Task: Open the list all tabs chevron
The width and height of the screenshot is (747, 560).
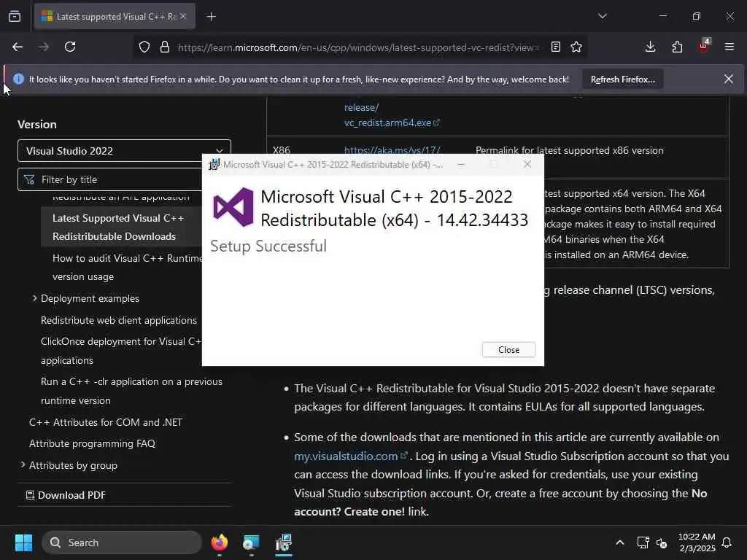Action: 602,16
